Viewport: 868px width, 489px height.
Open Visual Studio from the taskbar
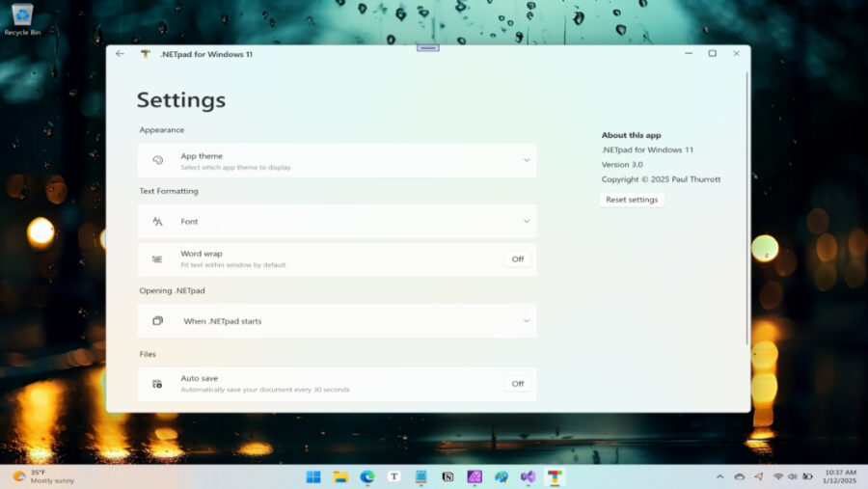[528, 476]
